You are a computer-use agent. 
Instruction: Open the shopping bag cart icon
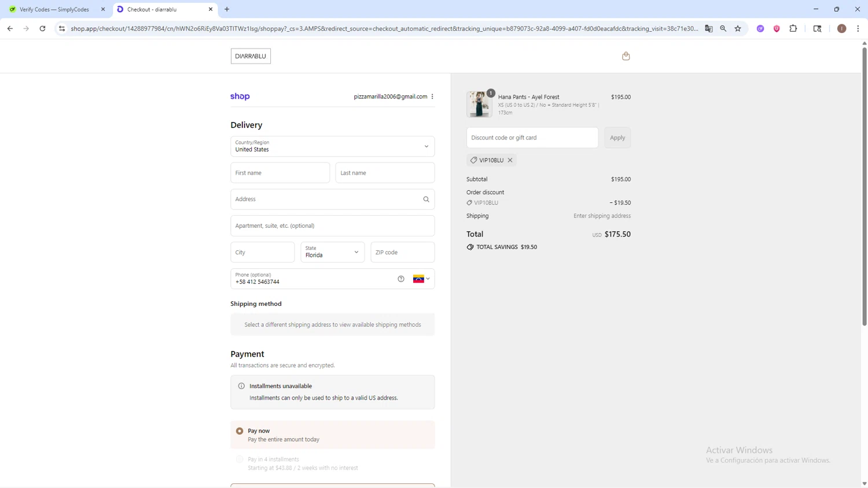coord(626,56)
